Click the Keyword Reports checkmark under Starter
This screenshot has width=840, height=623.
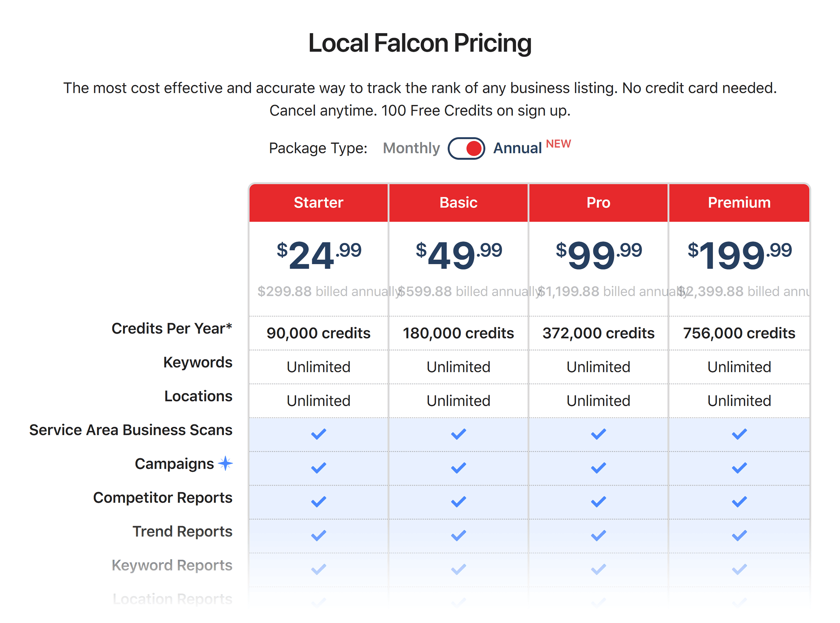[319, 568]
